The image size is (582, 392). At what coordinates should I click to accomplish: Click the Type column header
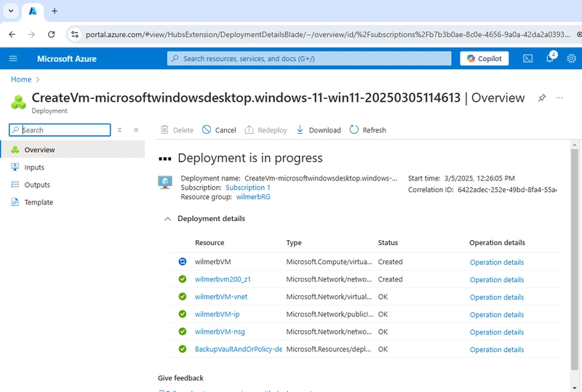(294, 242)
